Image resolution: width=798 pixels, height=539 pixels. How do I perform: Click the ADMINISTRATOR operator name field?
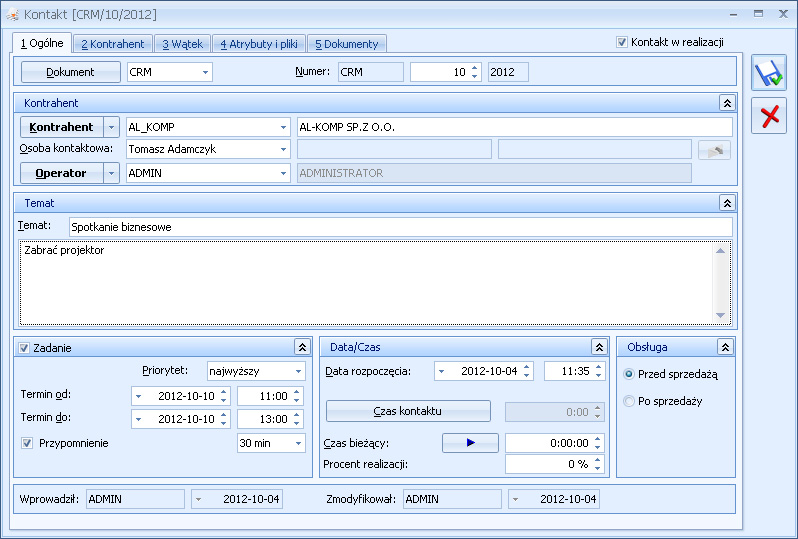click(x=494, y=173)
